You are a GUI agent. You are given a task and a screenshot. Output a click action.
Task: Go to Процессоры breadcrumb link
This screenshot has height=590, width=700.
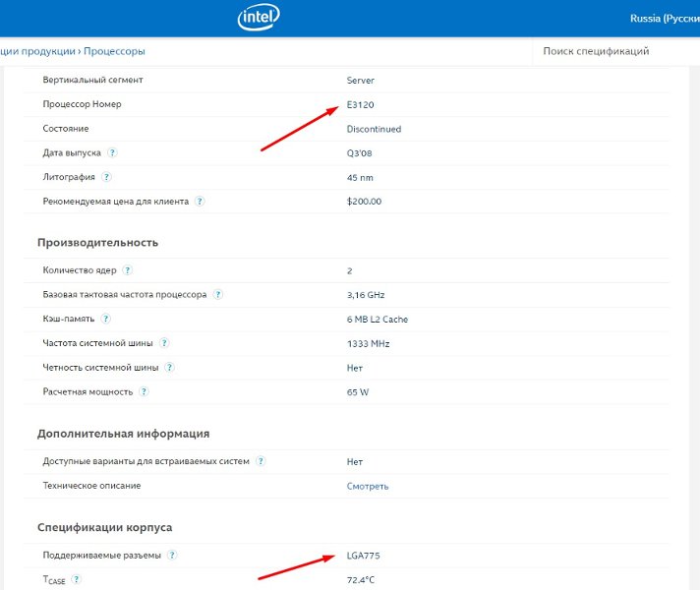point(114,51)
